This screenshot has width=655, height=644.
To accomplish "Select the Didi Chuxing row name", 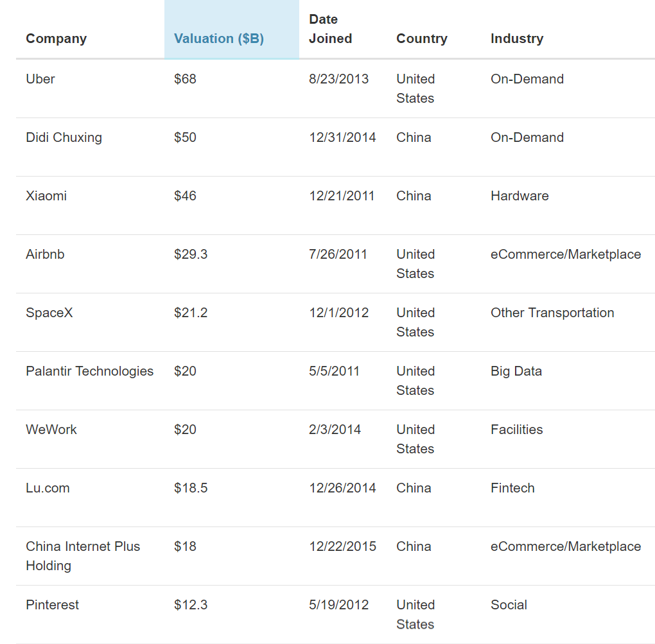I will [64, 137].
